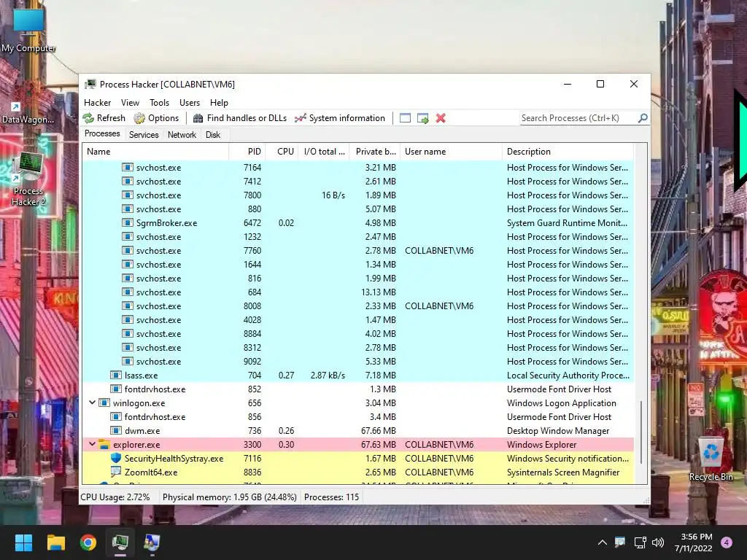The image size is (747, 560).
Task: Click Processes: 115 in status bar
Action: point(332,497)
